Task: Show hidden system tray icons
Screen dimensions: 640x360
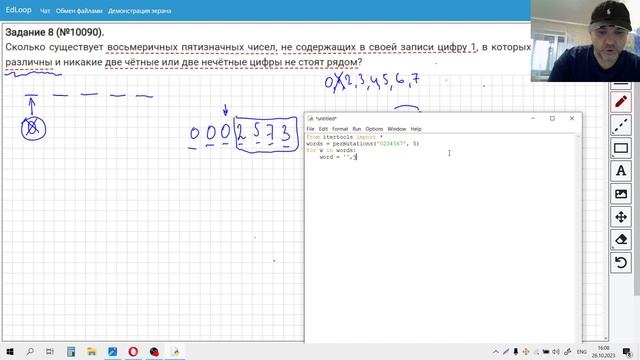Action: [x=496, y=351]
